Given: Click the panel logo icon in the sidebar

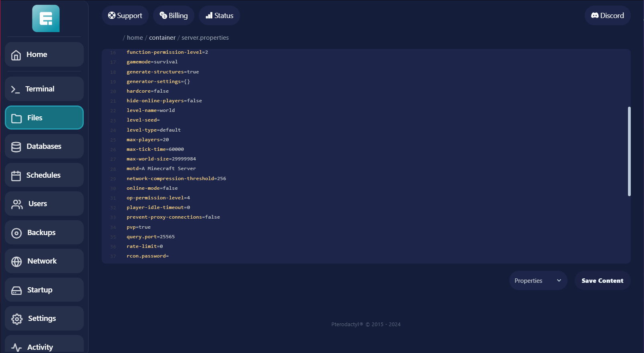Looking at the screenshot, I should 46,18.
